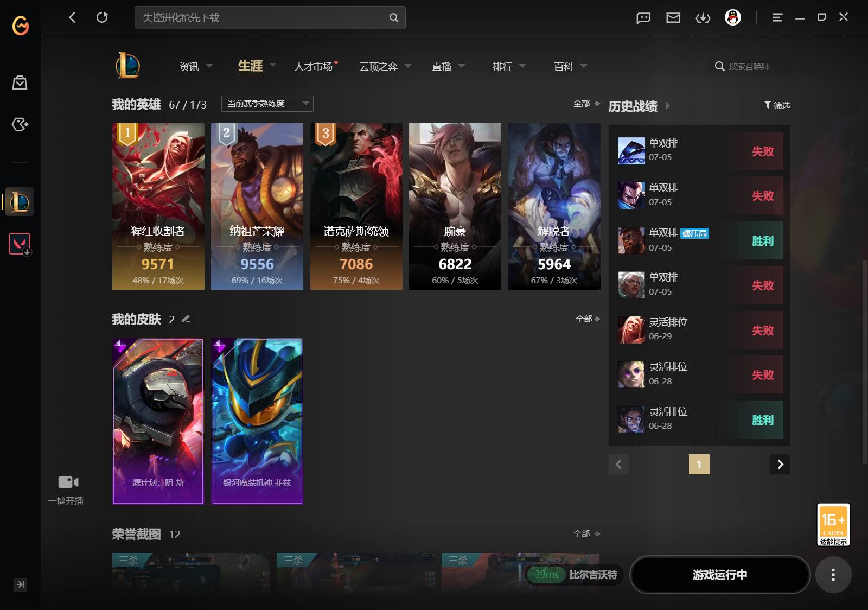Image resolution: width=868 pixels, height=610 pixels.
Task: Open the 排行 tab
Action: point(502,66)
